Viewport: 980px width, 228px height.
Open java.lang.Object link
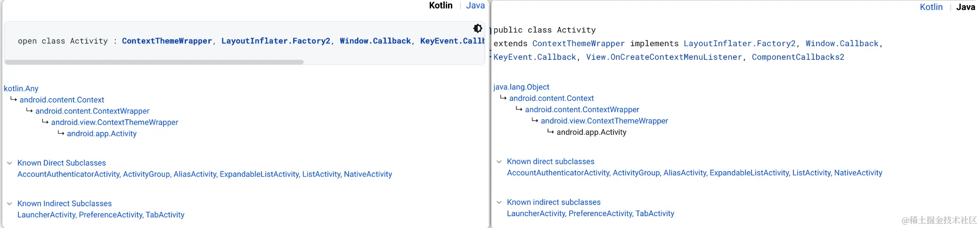coord(521,87)
